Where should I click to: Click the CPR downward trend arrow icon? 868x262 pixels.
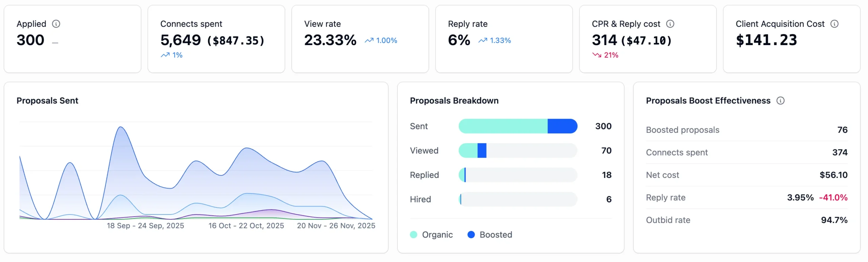[x=596, y=55]
